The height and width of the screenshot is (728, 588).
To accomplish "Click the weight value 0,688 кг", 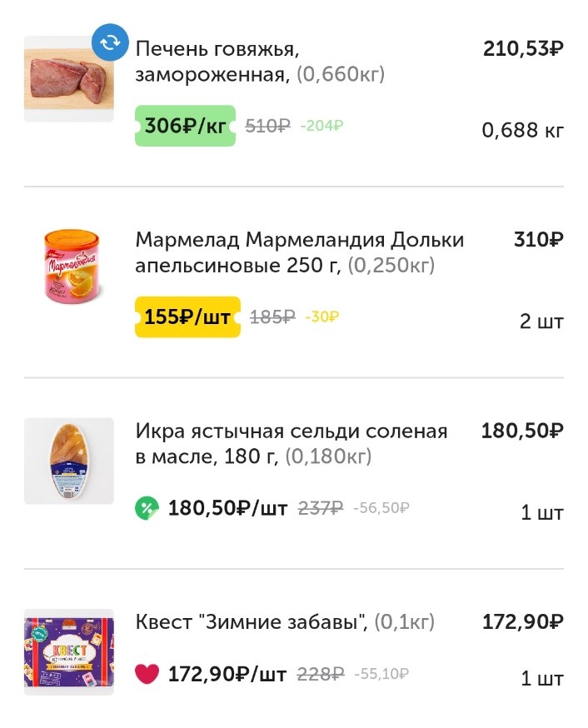I will (524, 131).
